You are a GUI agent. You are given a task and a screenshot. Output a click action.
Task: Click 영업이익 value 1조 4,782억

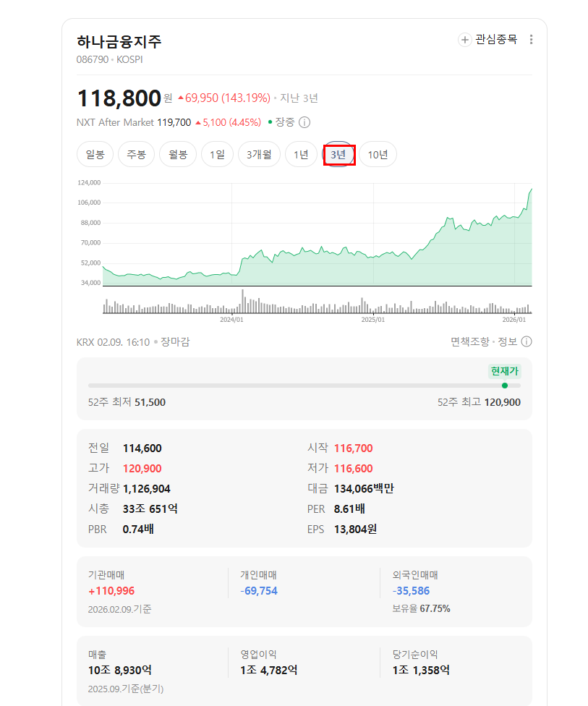tap(269, 670)
